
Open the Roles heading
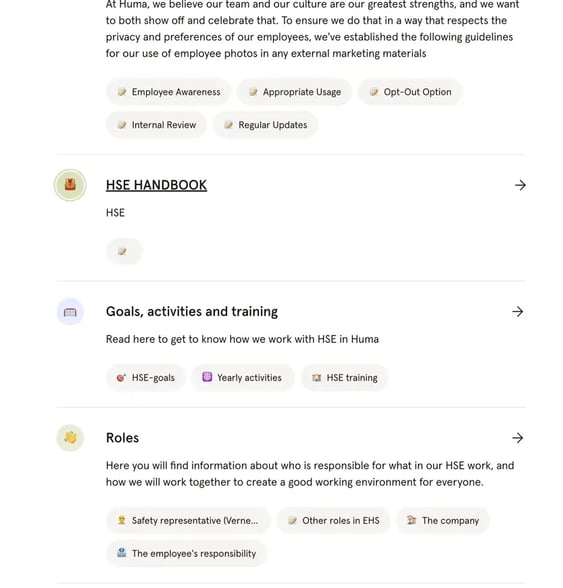point(122,438)
